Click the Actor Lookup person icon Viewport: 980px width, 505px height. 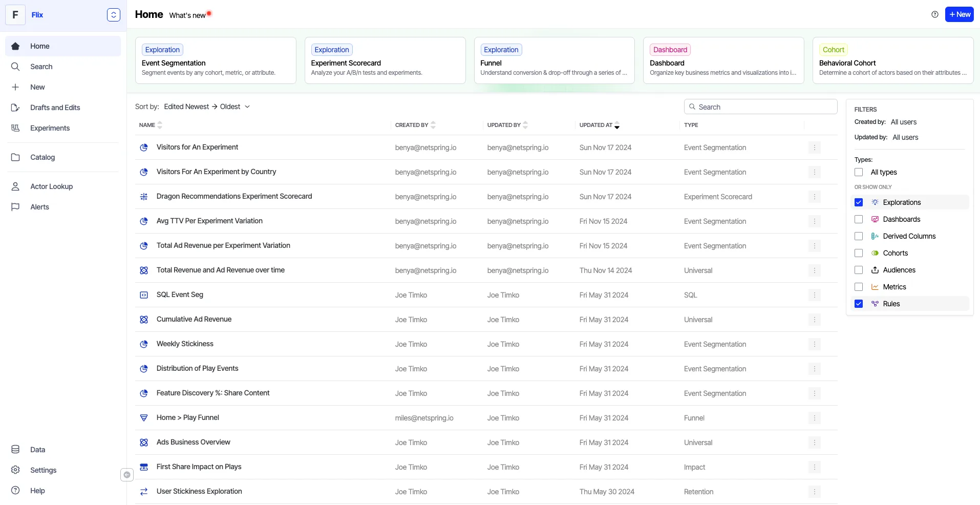[x=15, y=186]
